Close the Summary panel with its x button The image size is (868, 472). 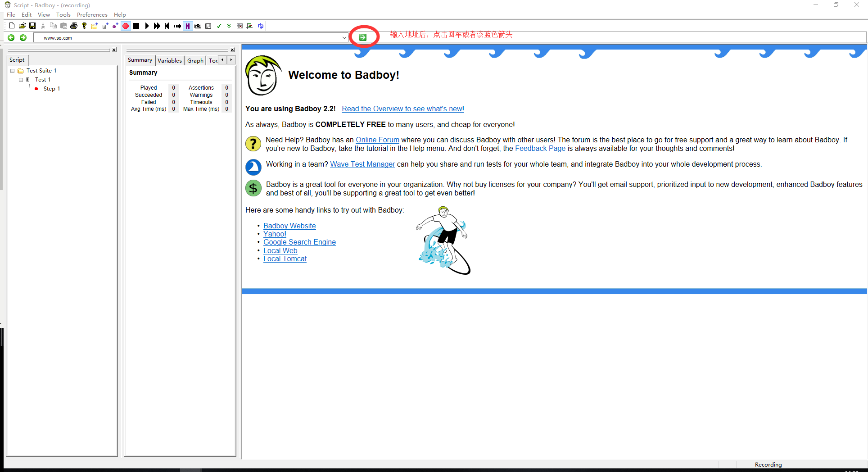(233, 50)
